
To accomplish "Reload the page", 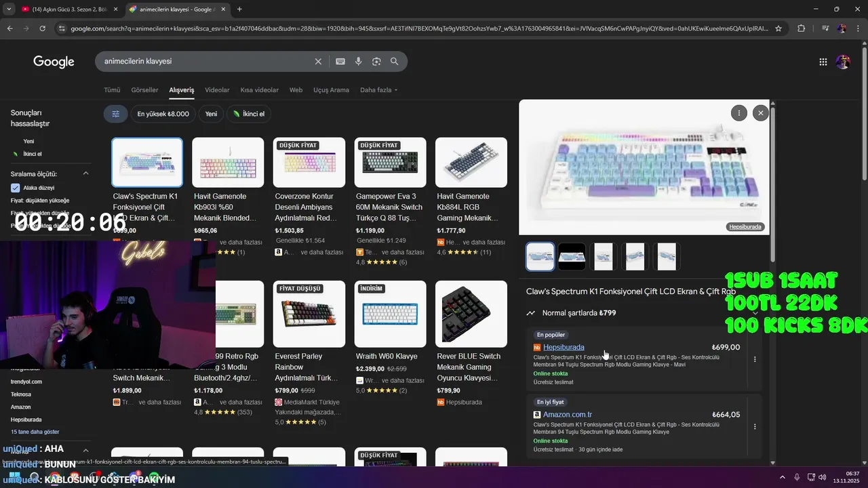I will (x=42, y=28).
